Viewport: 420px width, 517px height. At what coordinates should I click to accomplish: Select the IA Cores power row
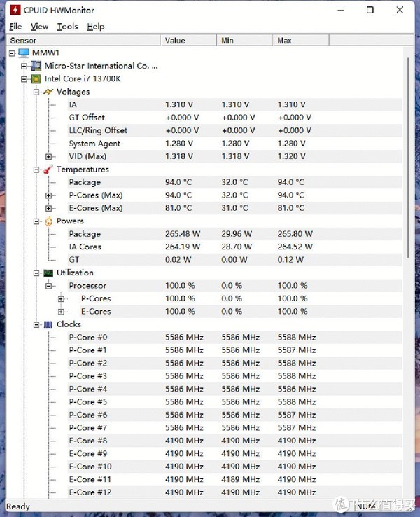click(x=235, y=247)
